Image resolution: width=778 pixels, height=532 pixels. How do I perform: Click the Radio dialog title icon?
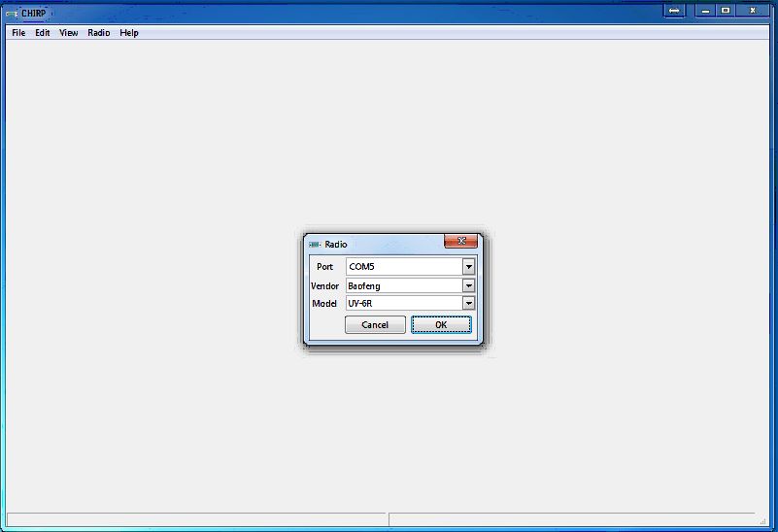point(315,245)
